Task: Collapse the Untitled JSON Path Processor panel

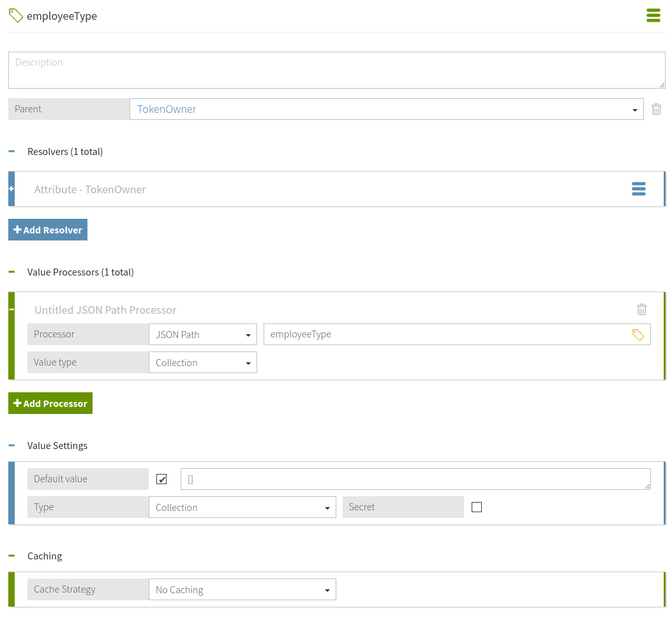Action: coord(11,309)
